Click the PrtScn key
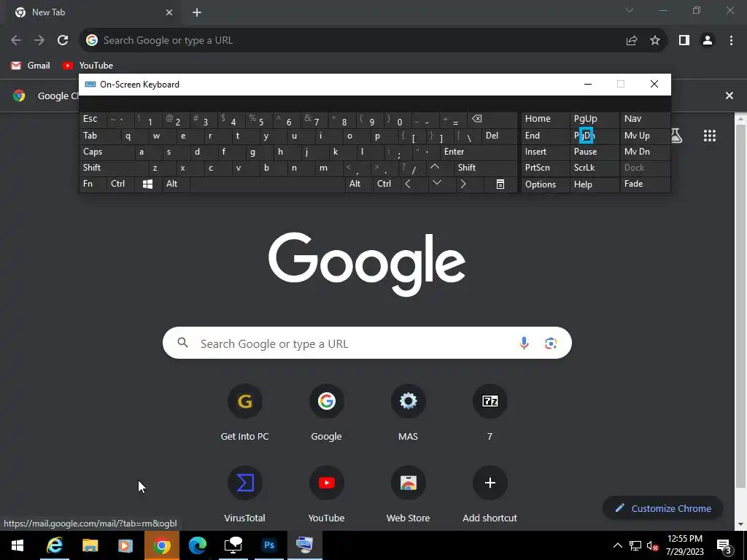The image size is (747, 560). pos(546,168)
